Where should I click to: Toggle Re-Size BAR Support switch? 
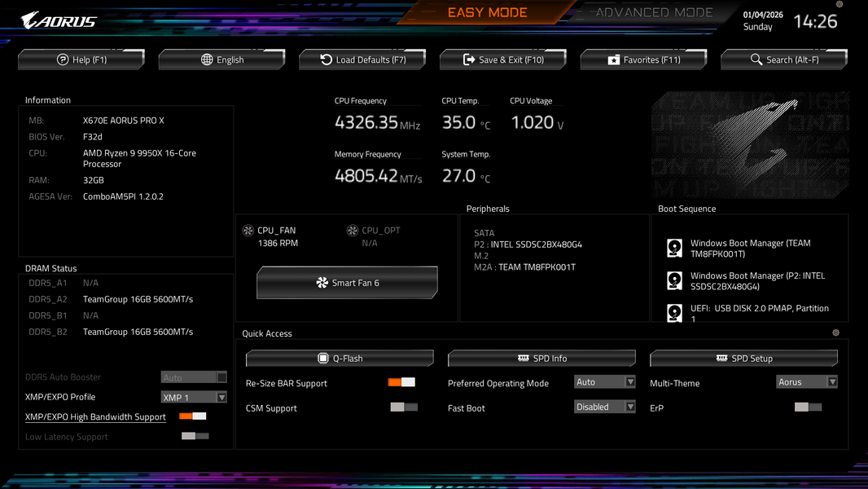point(401,382)
